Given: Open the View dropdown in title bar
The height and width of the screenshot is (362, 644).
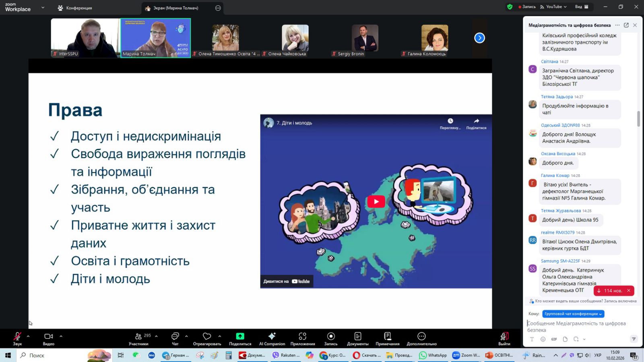Looking at the screenshot, I should 581,7.
